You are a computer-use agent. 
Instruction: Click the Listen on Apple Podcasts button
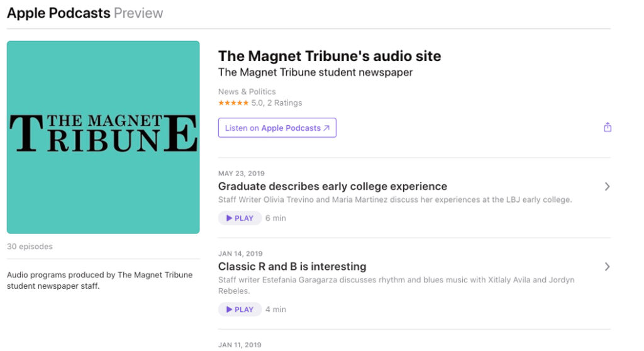point(277,128)
